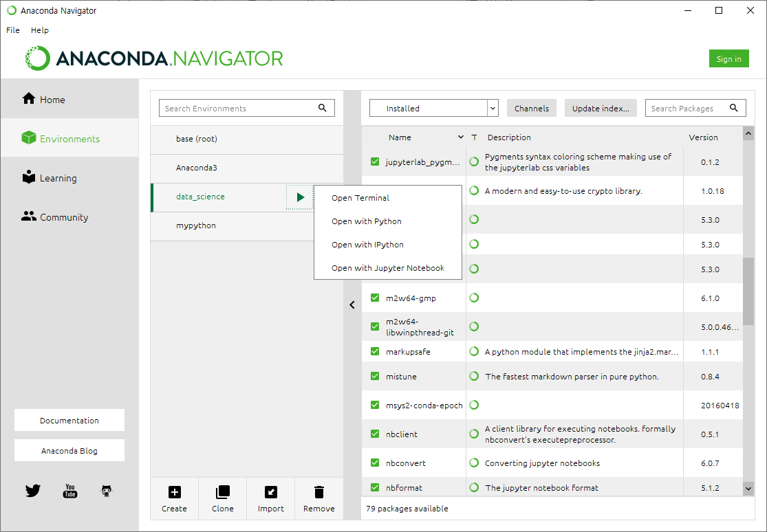This screenshot has height=532, width=767.
Task: Open the Learning section icon
Action: coord(29,177)
